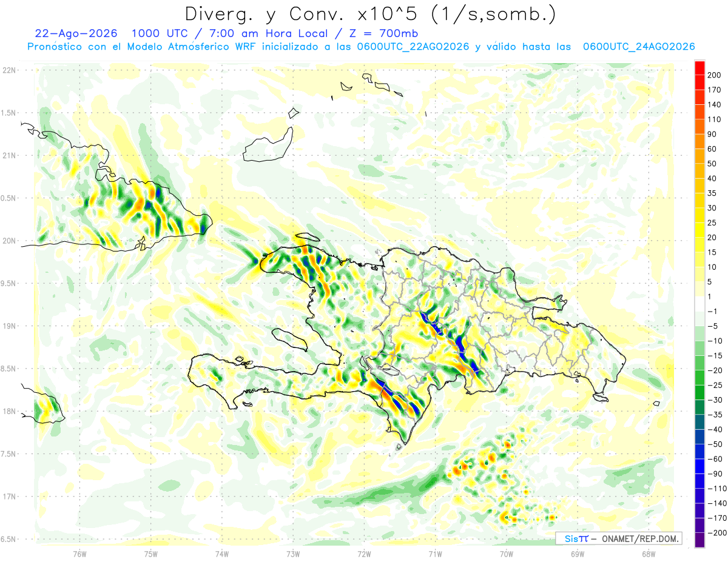Click the colorbar value '-60'
The width and height of the screenshot is (728, 562).
click(x=714, y=459)
